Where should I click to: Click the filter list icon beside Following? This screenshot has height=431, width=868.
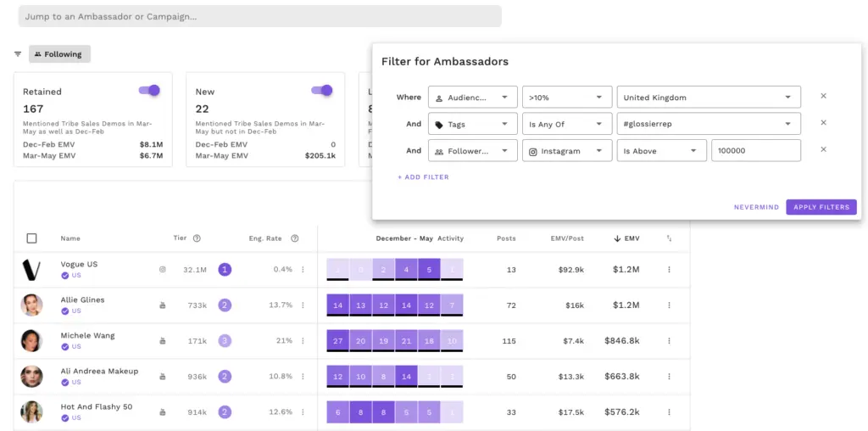tap(18, 54)
